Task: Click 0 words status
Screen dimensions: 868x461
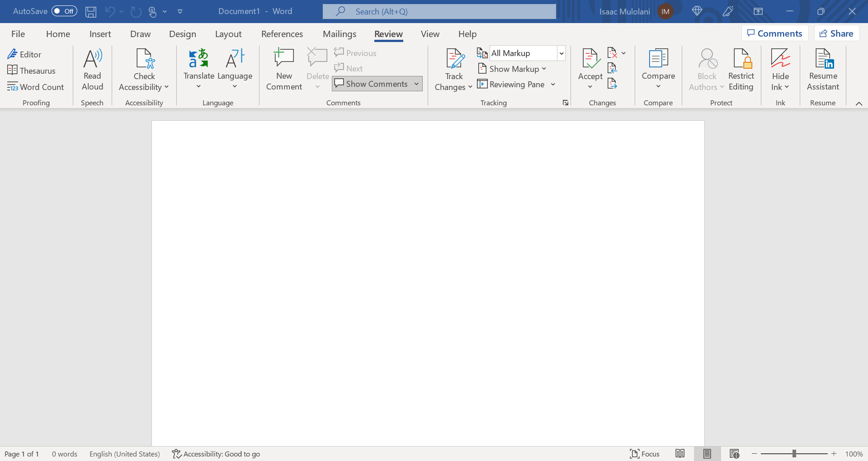Action: click(x=64, y=454)
